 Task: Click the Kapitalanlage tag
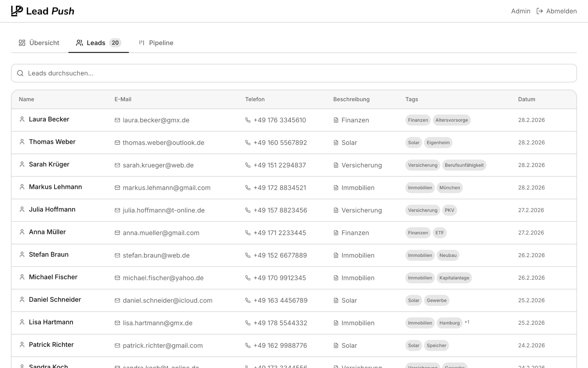click(454, 278)
